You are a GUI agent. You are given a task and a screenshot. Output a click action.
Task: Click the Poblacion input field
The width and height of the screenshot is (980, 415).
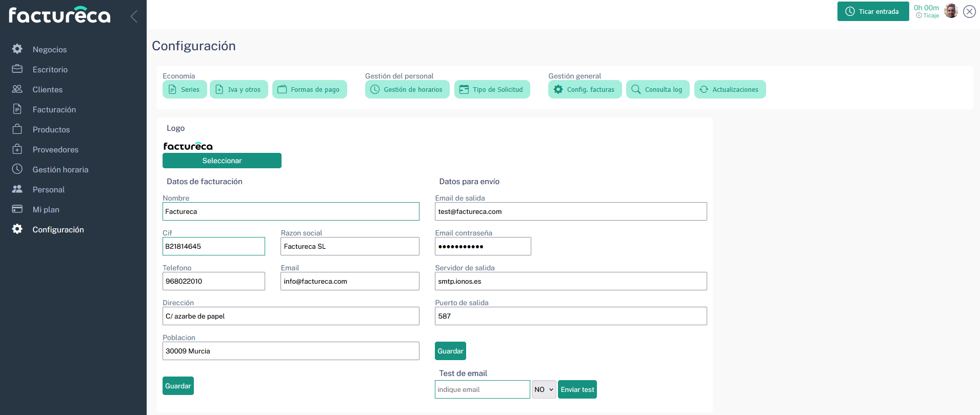pyautogui.click(x=291, y=351)
